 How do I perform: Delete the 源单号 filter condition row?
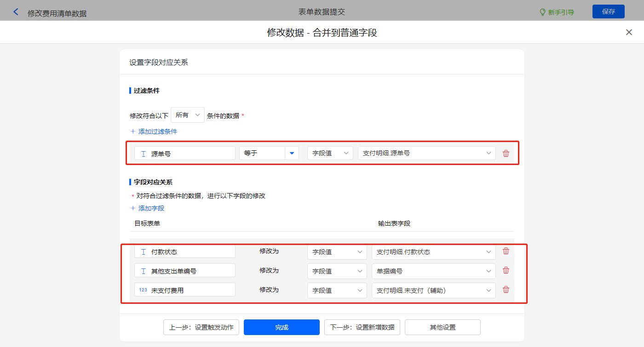tap(506, 154)
